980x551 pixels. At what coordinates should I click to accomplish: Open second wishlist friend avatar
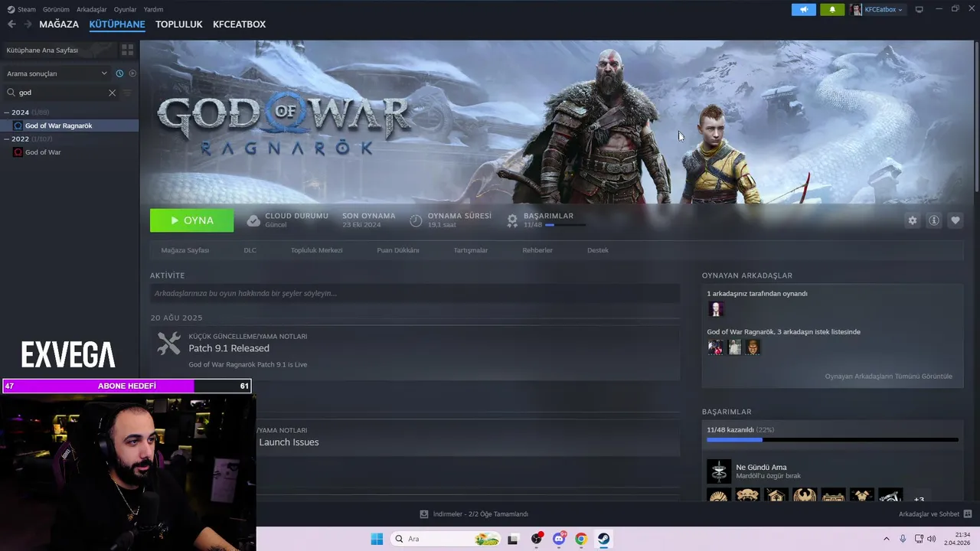coord(734,347)
